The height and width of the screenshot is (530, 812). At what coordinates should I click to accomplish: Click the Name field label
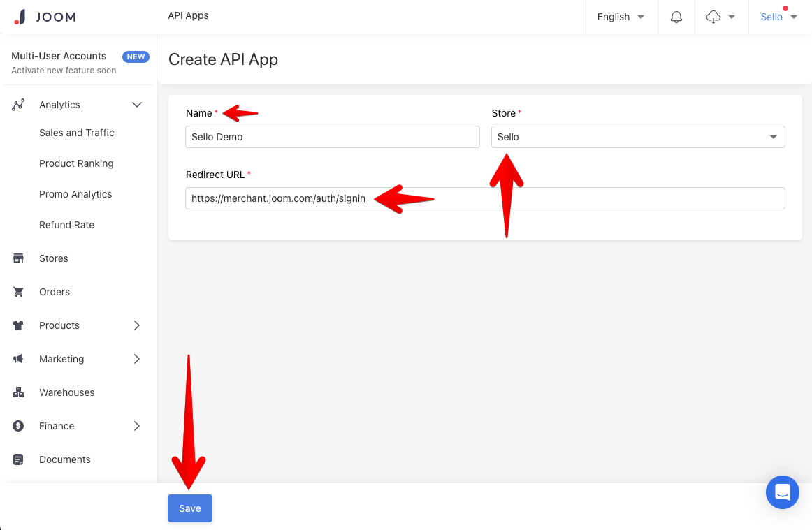tap(199, 113)
